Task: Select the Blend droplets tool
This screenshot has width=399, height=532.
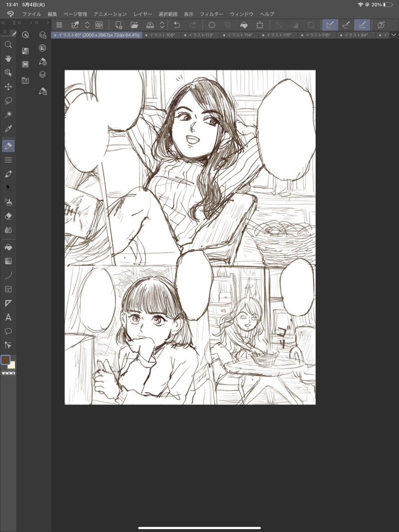Action: point(8,230)
